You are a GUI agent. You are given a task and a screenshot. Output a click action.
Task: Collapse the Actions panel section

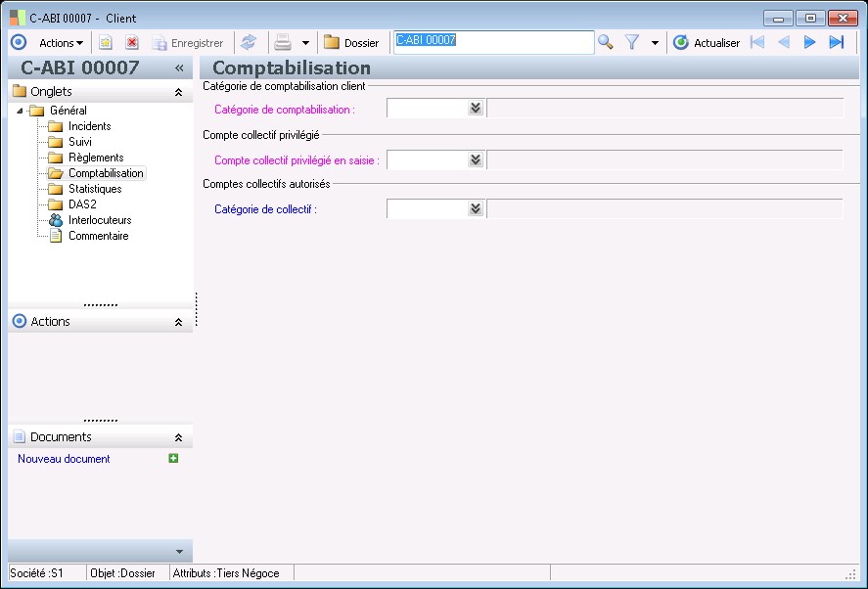(x=178, y=322)
